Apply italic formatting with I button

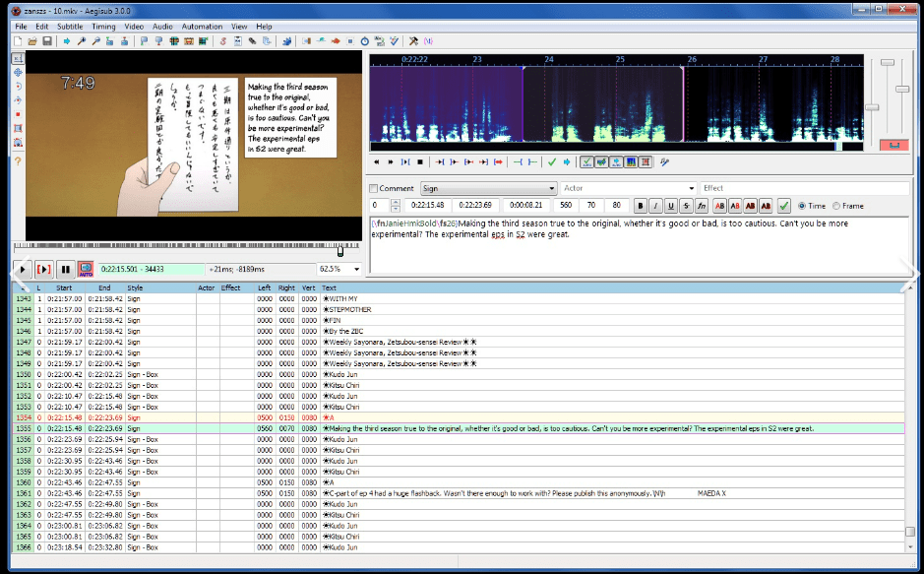click(656, 206)
